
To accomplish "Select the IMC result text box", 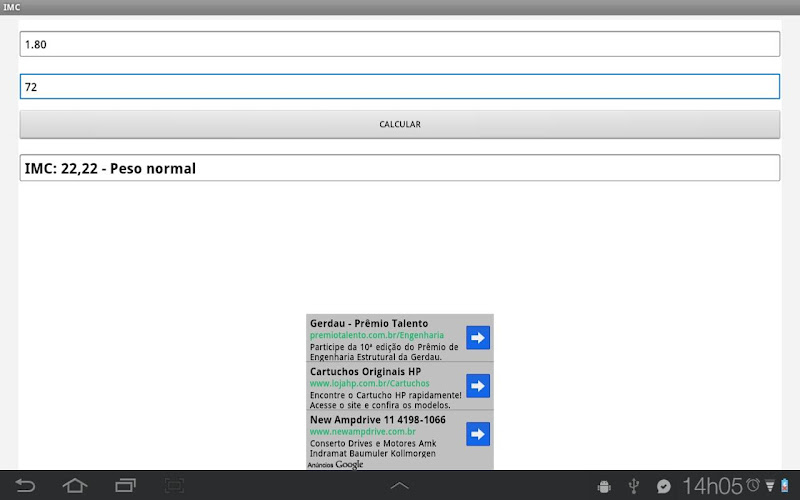I will [x=400, y=168].
